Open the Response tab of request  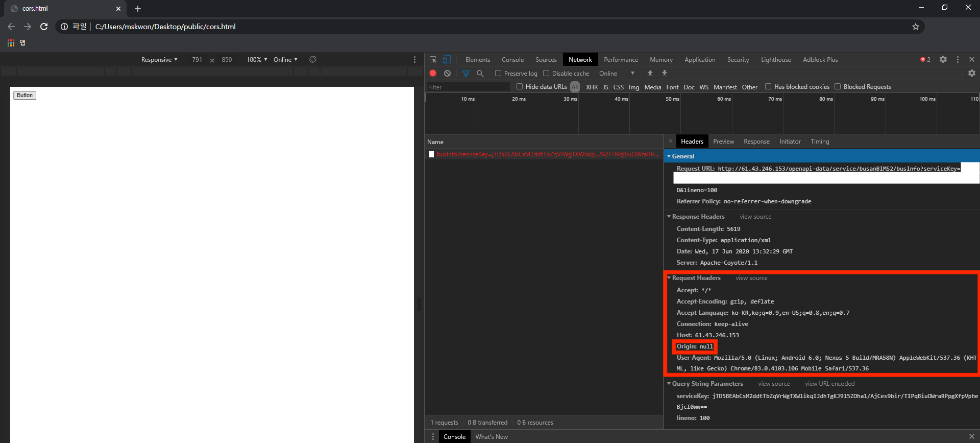point(756,142)
